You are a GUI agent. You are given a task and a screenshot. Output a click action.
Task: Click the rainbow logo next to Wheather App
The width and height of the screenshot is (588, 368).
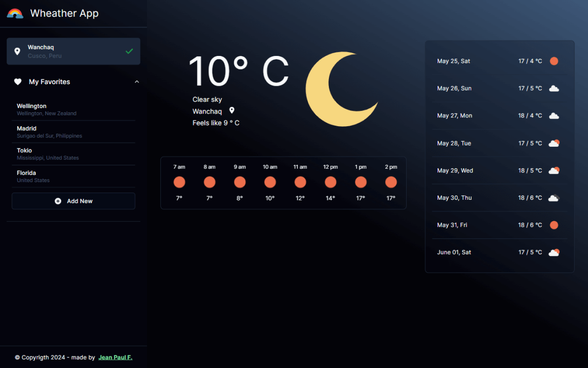pos(15,13)
